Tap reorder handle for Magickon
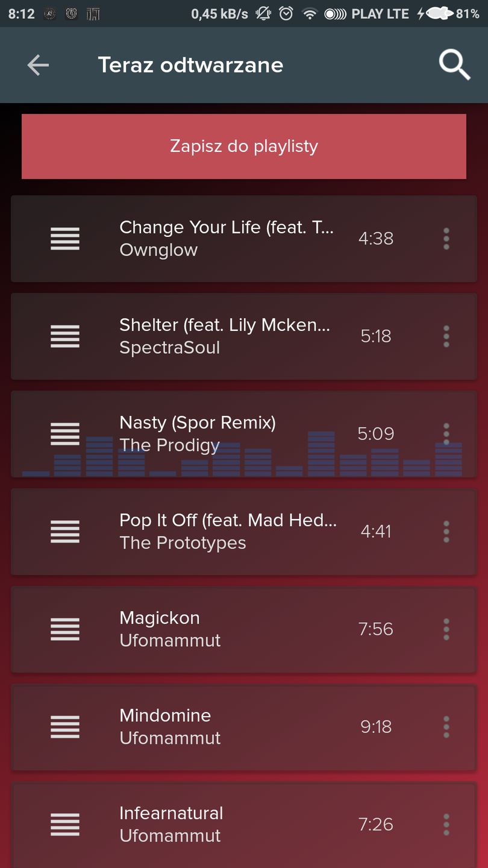488x868 pixels. 65,629
